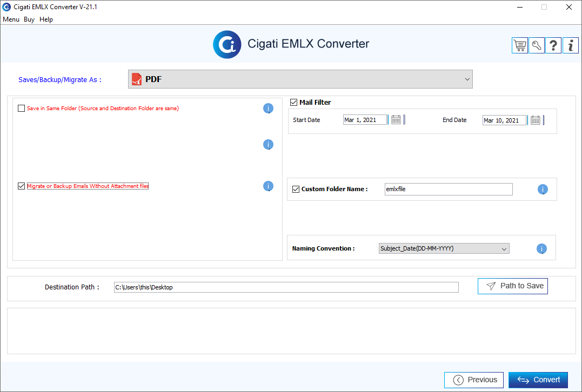
Task: Open the End Date calendar picker
Action: (535, 120)
